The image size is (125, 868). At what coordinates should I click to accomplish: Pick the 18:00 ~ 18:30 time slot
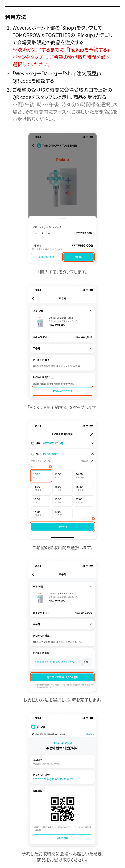point(62,513)
